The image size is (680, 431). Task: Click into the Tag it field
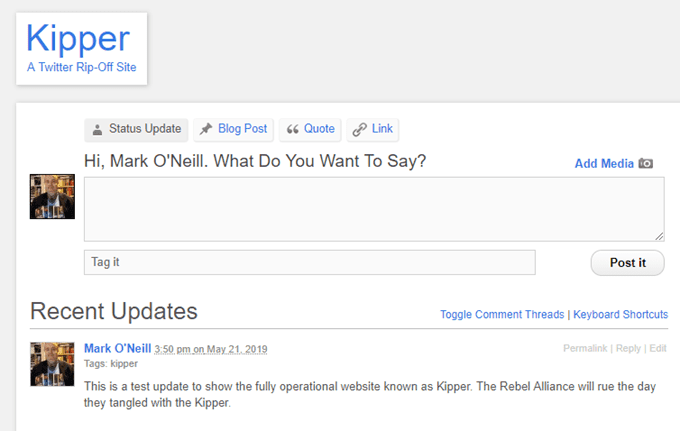(x=310, y=262)
